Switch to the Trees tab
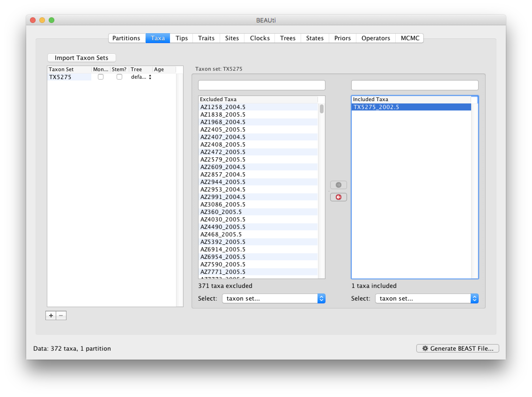The height and width of the screenshot is (397, 532). [x=288, y=38]
